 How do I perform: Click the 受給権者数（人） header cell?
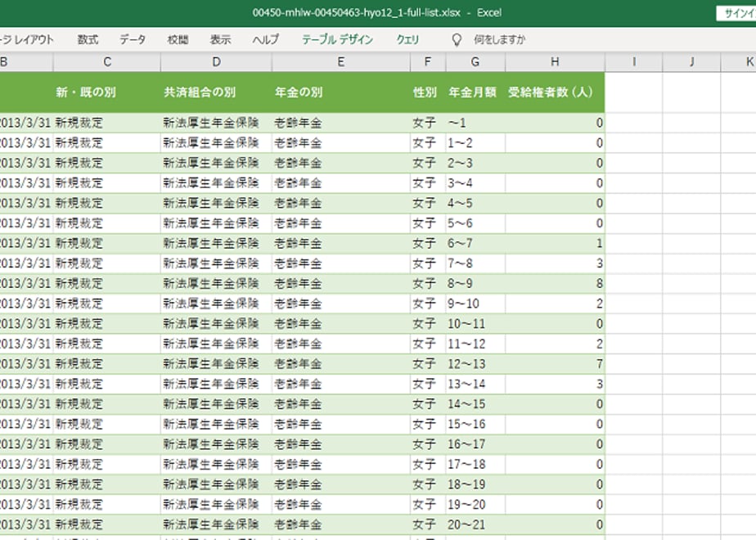[555, 92]
